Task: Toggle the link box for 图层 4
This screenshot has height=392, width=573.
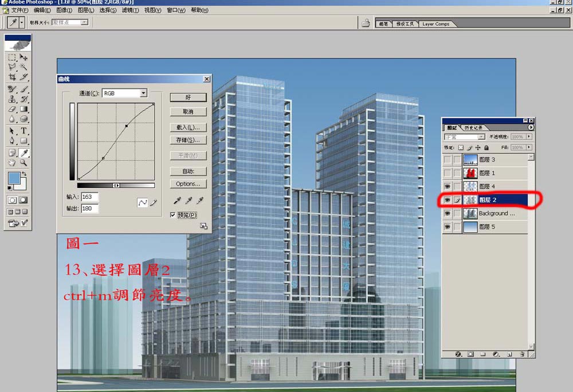Action: [x=457, y=186]
